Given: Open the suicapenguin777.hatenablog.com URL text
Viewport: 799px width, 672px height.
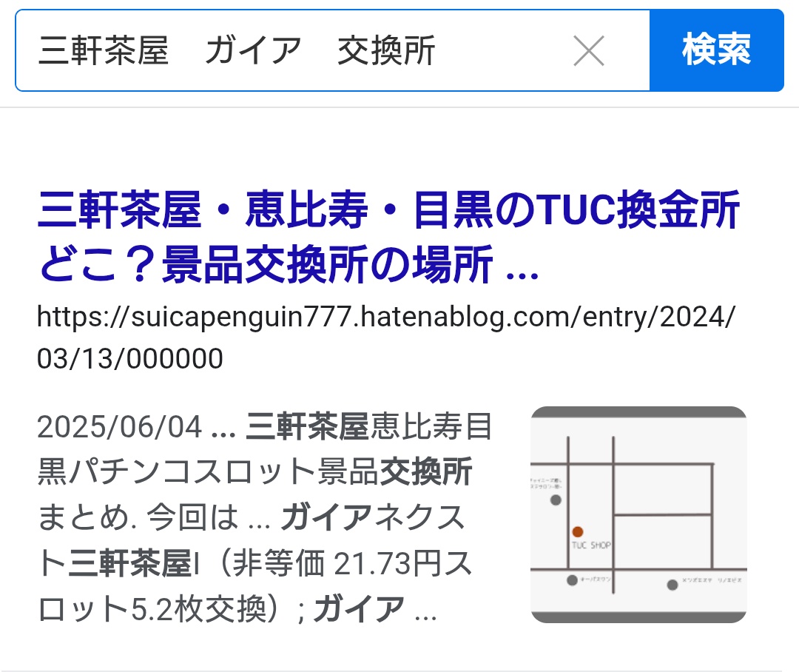Looking at the screenshot, I should (386, 337).
